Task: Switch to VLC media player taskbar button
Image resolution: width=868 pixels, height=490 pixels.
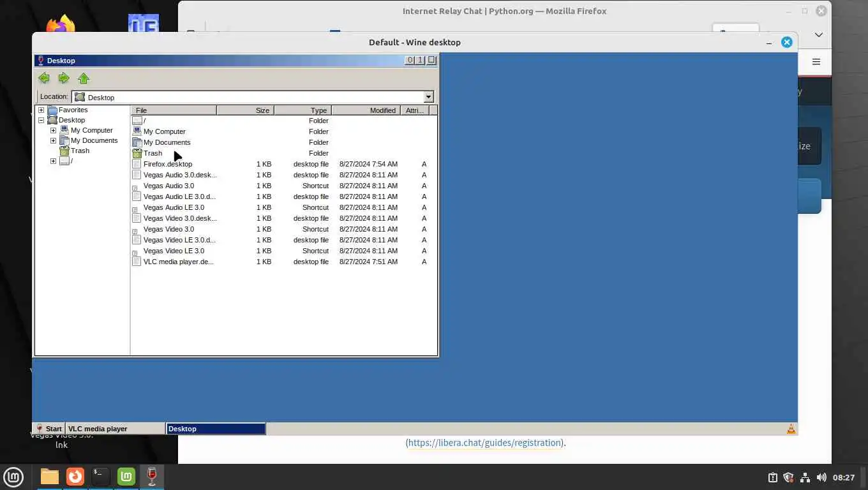Action: point(115,429)
